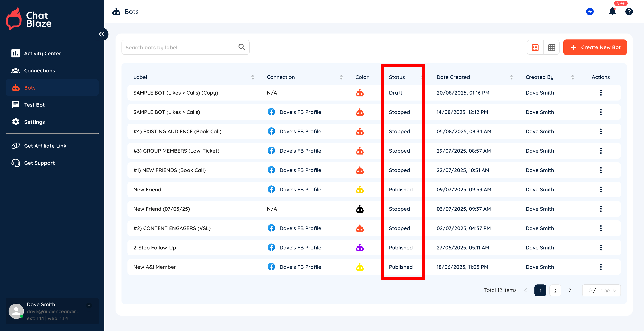This screenshot has height=331, width=644.
Task: Open the Messenger icon in header
Action: tap(590, 12)
